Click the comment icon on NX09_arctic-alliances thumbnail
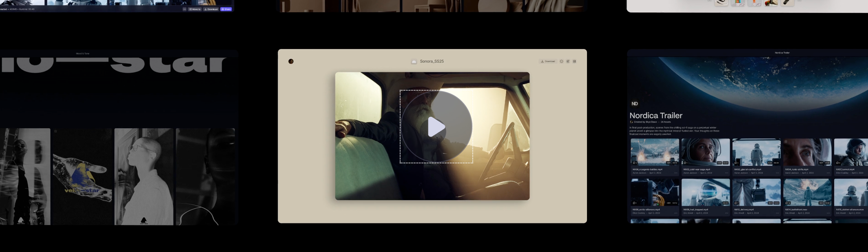Viewport: 868px width, 252px height. (x=635, y=203)
